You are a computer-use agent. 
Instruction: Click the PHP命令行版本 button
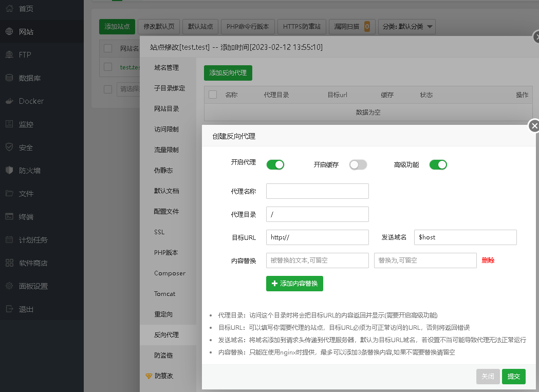click(248, 27)
